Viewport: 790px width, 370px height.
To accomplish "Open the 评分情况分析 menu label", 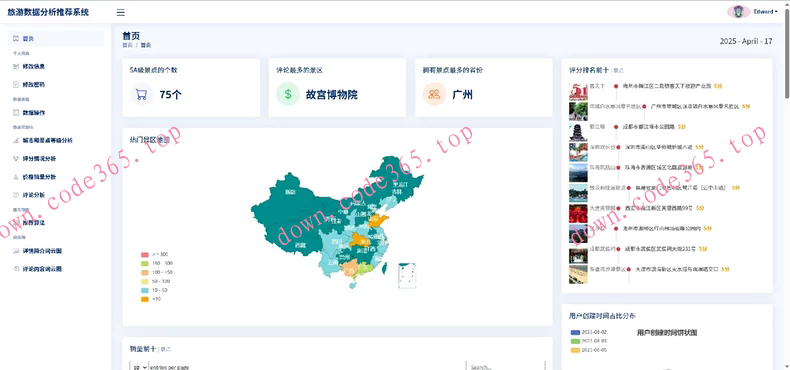I will coord(39,158).
